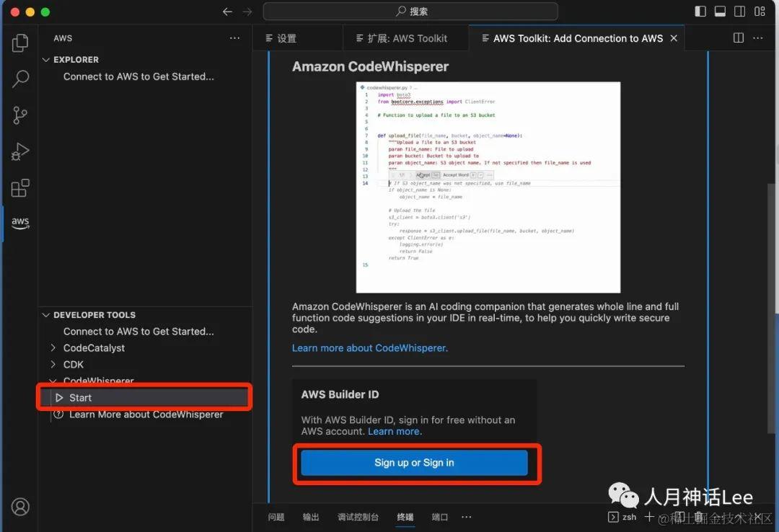This screenshot has height=532, width=779.
Task: Collapse the EXPLORER section
Action: pyautogui.click(x=46, y=60)
